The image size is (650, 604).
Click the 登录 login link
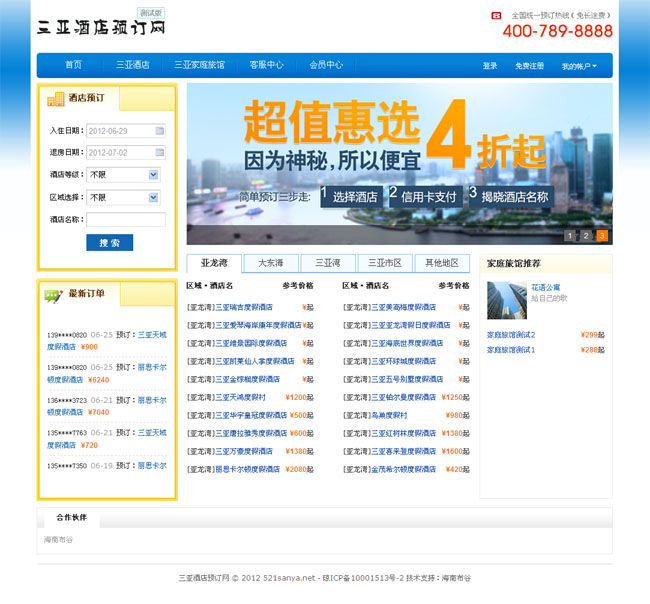490,66
